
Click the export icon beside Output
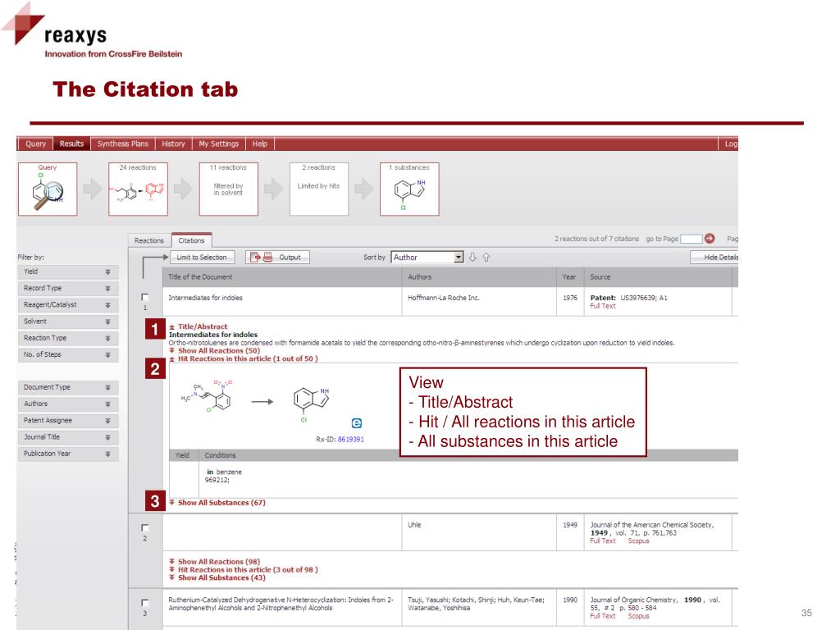(x=255, y=257)
